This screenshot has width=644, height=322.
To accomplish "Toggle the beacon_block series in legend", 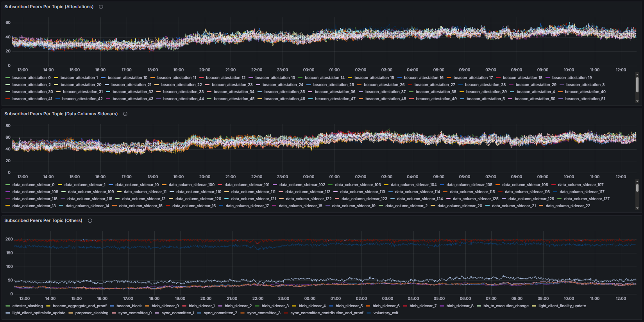I will click(x=129, y=306).
